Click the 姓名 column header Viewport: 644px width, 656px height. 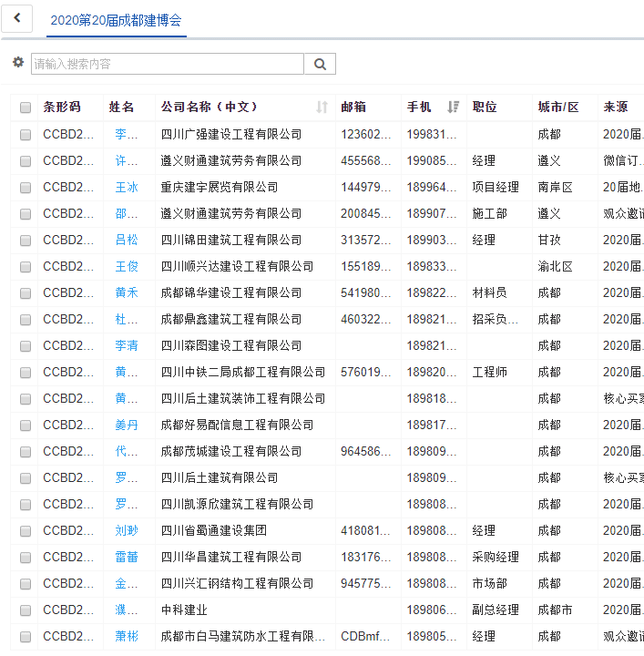121,108
